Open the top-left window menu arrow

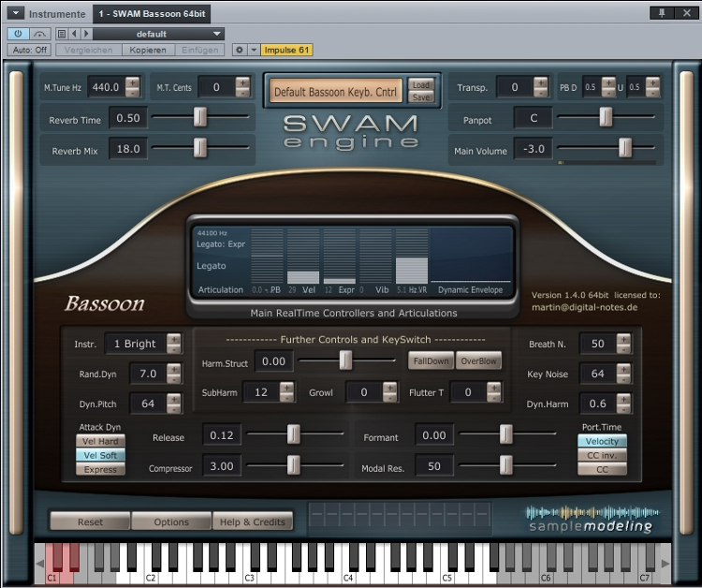click(x=16, y=13)
